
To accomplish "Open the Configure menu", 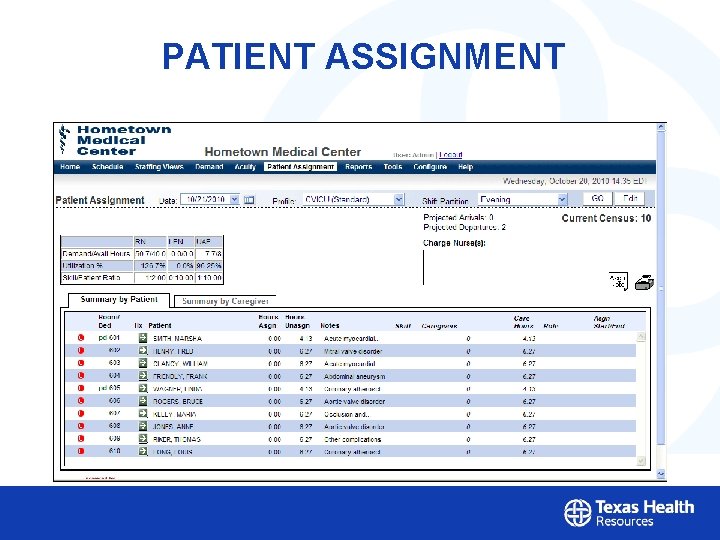I will coord(430,167).
